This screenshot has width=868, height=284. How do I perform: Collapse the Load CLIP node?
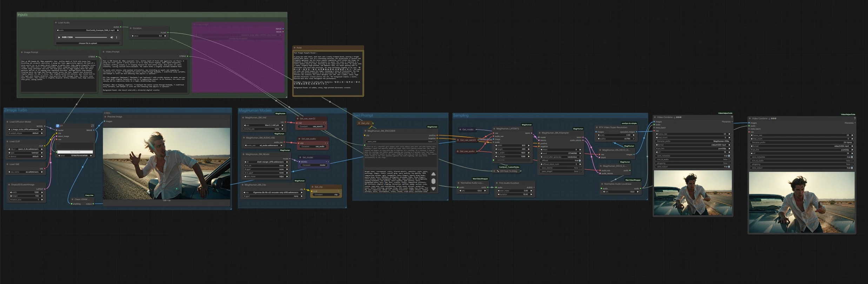[x=7, y=141]
